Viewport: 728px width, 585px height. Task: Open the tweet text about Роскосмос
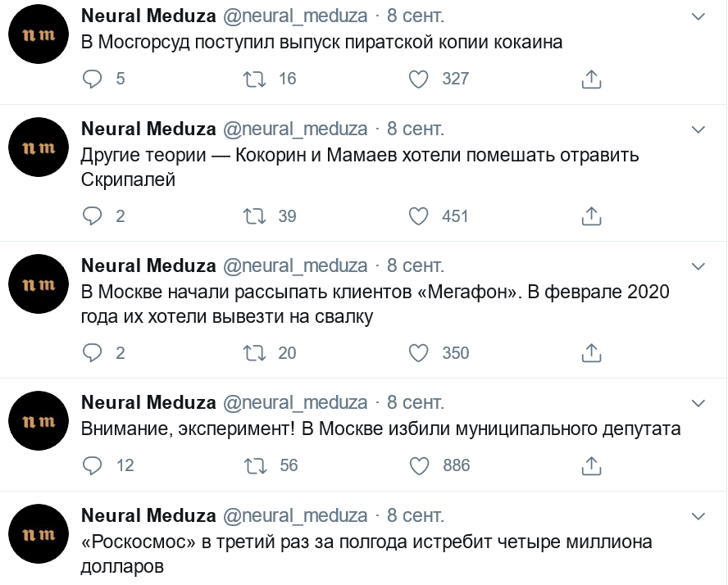pyautogui.click(x=366, y=554)
